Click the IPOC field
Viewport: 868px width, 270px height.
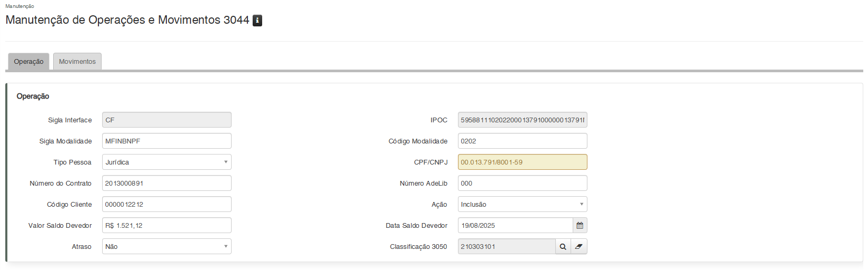[522, 120]
